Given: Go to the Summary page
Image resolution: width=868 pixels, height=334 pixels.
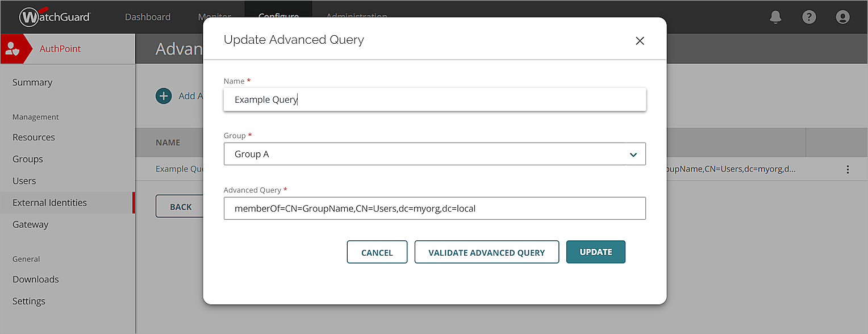Looking at the screenshot, I should click(x=32, y=82).
